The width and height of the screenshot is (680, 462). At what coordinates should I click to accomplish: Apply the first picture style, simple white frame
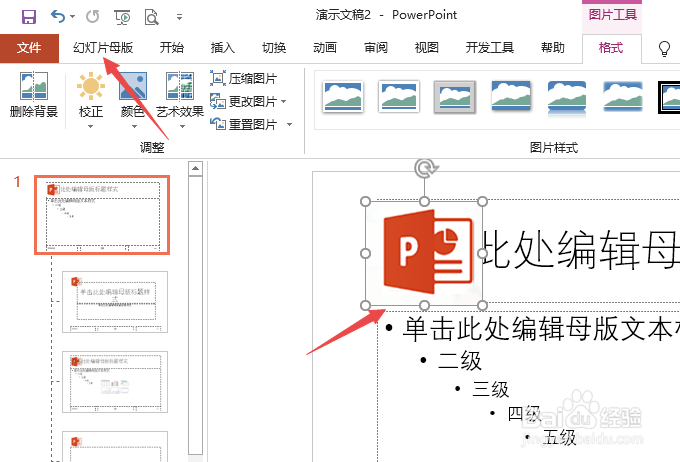click(x=343, y=96)
